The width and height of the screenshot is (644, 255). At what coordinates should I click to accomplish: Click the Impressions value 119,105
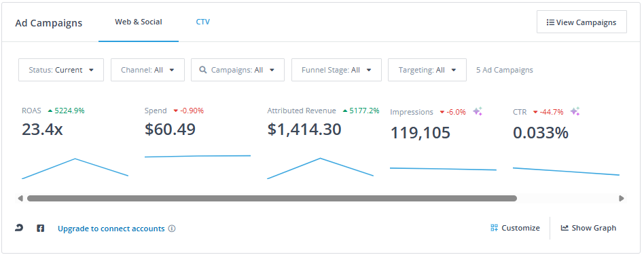point(420,133)
